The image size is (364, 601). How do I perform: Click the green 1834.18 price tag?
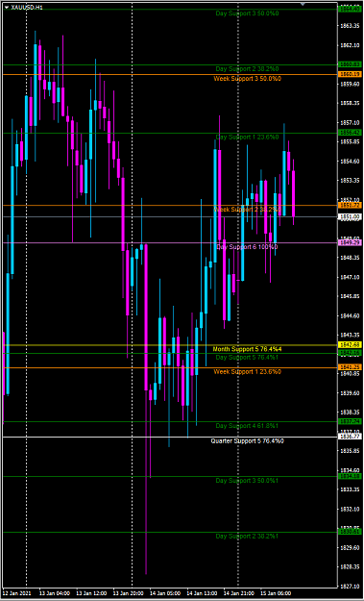[x=351, y=476]
